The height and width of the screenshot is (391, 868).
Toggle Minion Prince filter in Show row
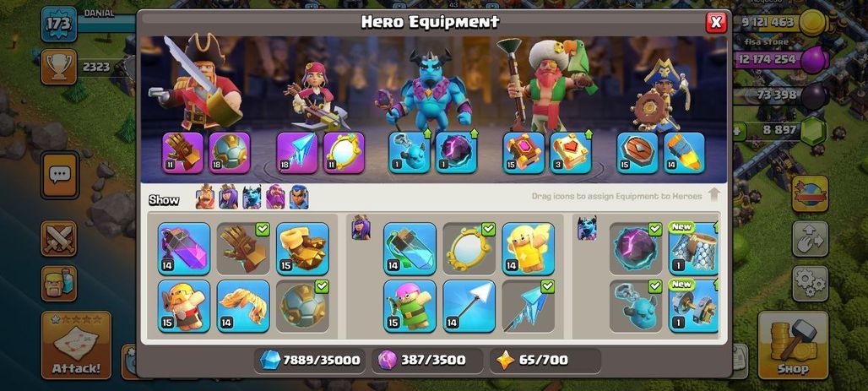tap(252, 197)
